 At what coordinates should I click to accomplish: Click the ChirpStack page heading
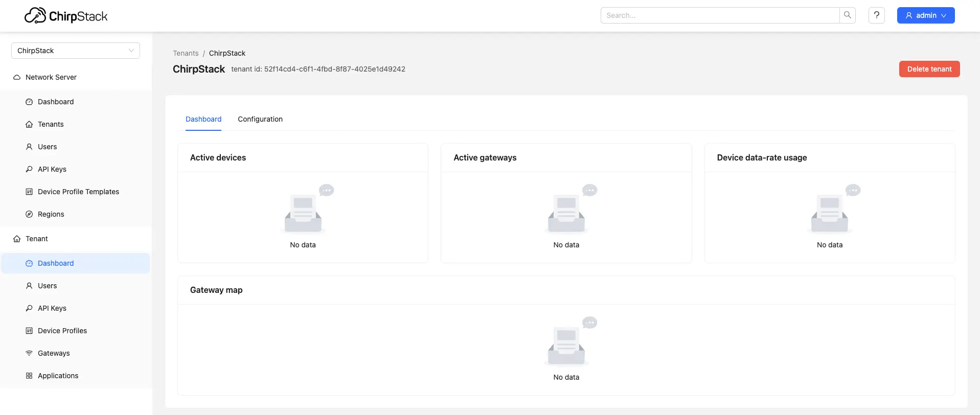(199, 69)
